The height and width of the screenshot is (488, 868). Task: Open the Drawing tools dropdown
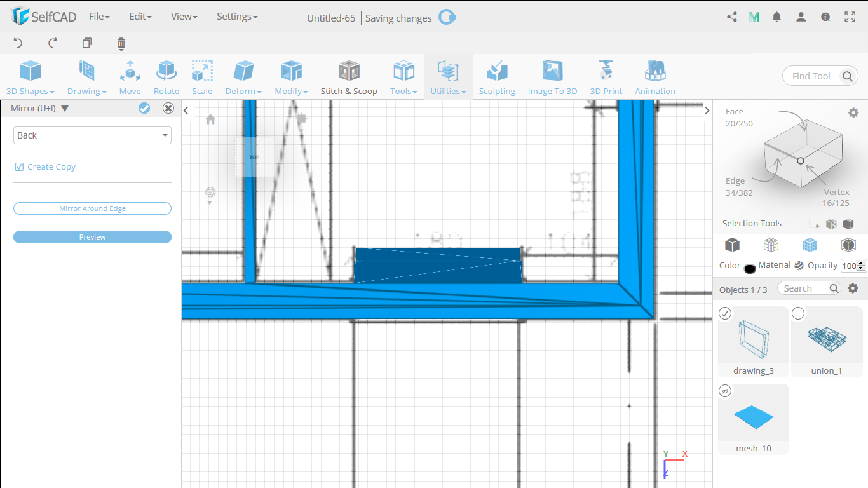click(x=86, y=78)
